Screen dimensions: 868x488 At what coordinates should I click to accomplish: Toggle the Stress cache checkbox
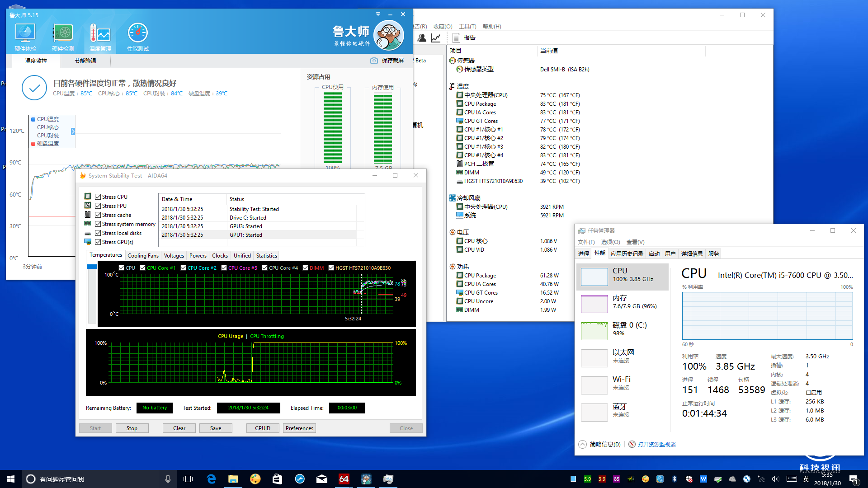98,215
